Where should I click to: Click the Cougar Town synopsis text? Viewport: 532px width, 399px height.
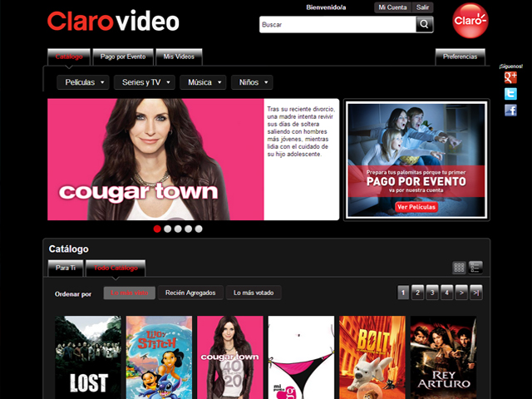301,131
